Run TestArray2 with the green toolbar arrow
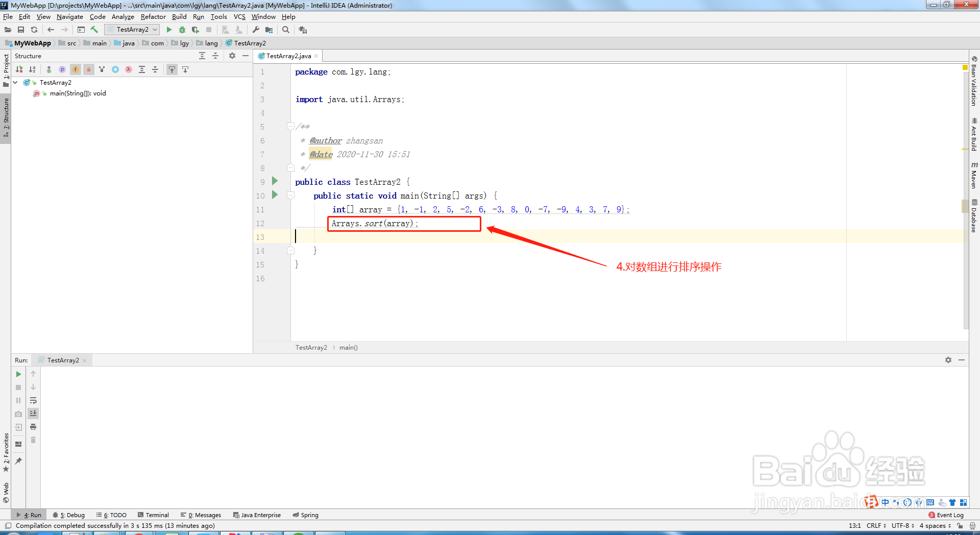This screenshot has height=535, width=980. [x=169, y=30]
